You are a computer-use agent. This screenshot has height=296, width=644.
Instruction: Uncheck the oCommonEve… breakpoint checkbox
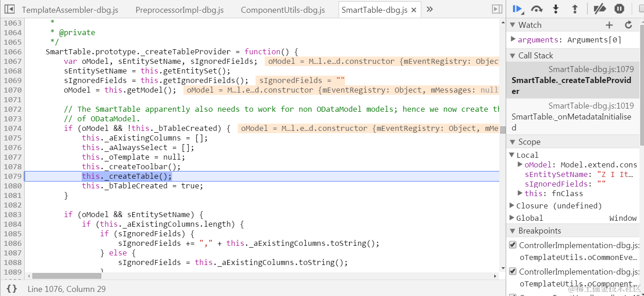tap(513, 245)
